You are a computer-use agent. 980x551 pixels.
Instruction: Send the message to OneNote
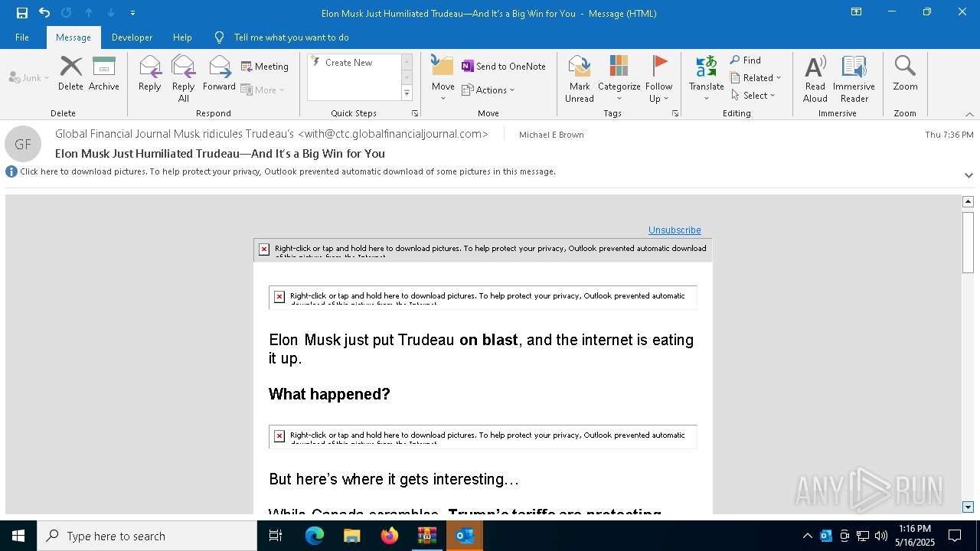[504, 67]
